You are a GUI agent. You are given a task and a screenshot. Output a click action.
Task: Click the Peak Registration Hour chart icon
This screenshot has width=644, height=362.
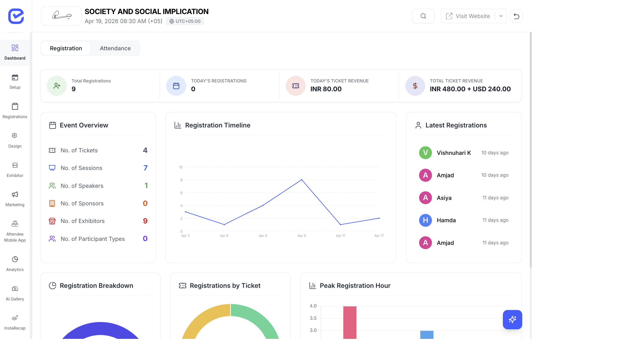click(312, 286)
